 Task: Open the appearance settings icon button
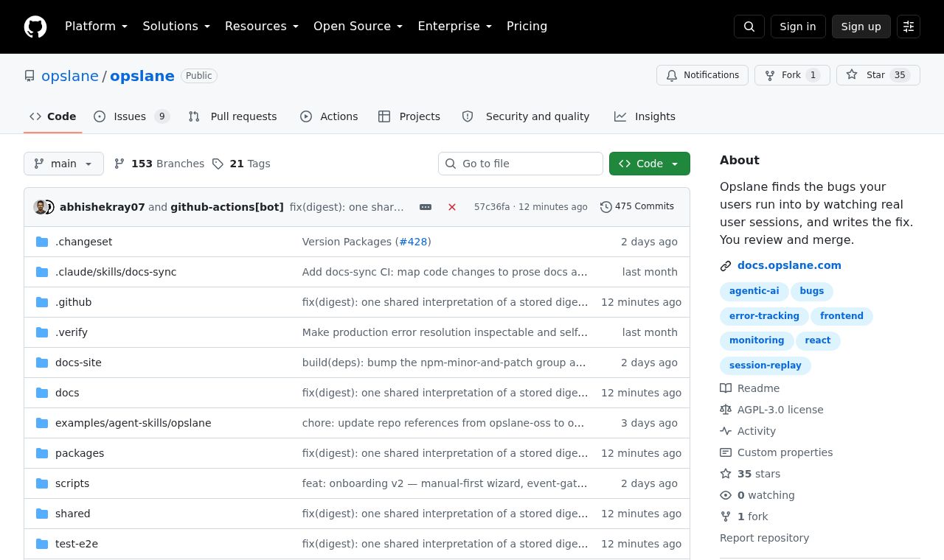click(909, 27)
